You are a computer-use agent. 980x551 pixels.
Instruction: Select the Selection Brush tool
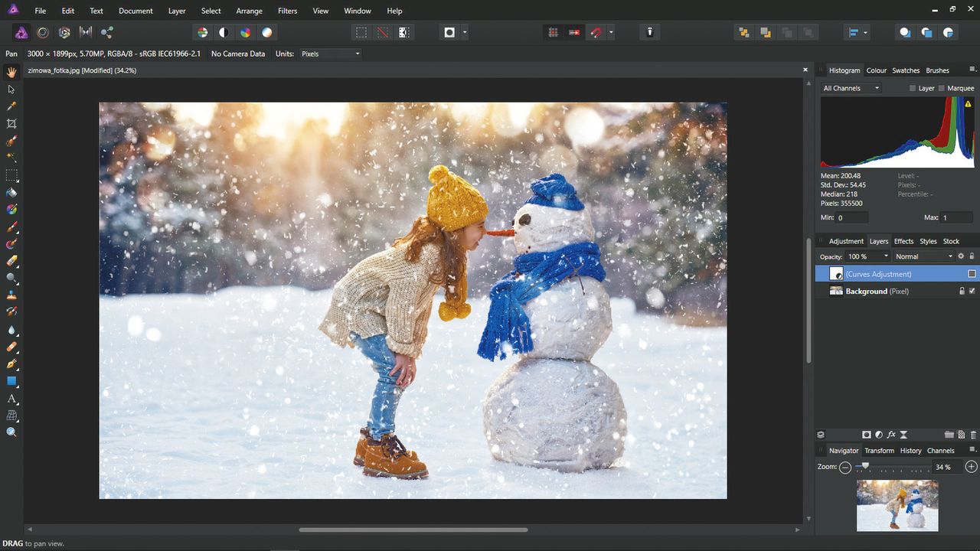[x=11, y=142]
